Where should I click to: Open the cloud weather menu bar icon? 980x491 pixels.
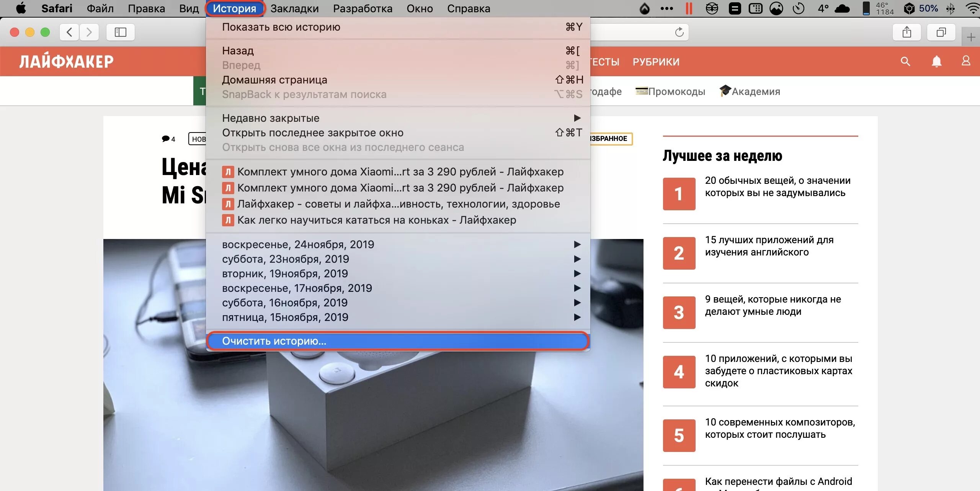point(842,8)
